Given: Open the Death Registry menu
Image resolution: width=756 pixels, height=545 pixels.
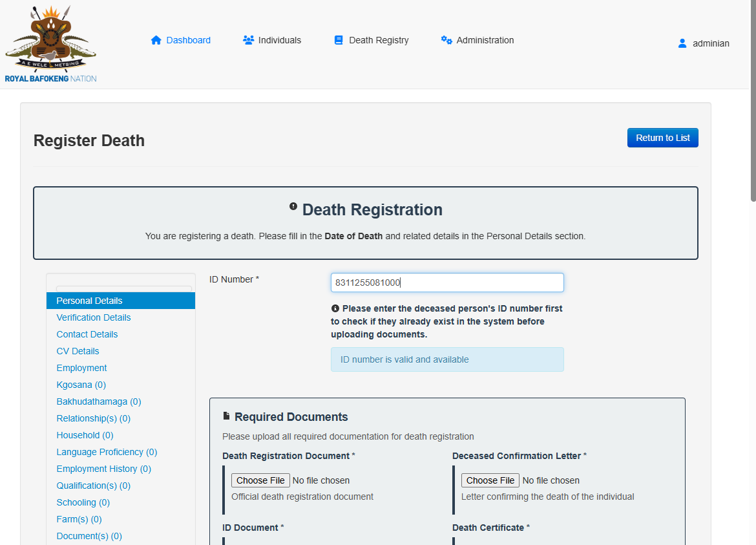Looking at the screenshot, I should pyautogui.click(x=379, y=40).
